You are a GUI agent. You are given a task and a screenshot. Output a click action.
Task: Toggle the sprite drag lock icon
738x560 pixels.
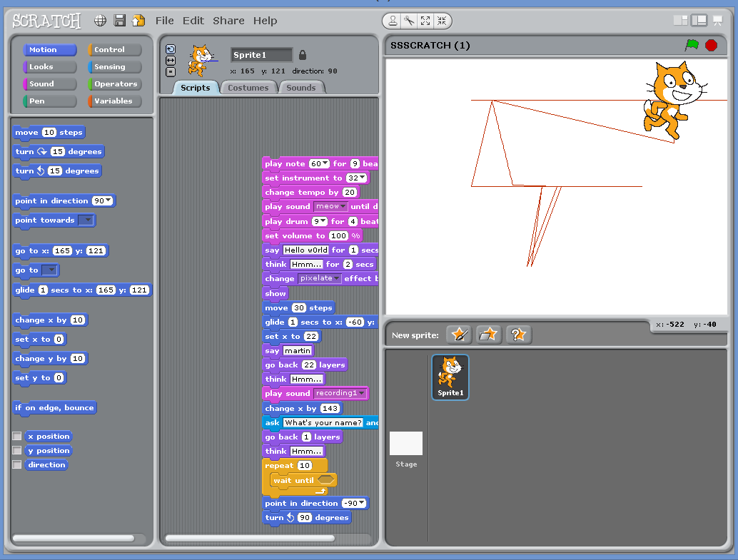[303, 55]
